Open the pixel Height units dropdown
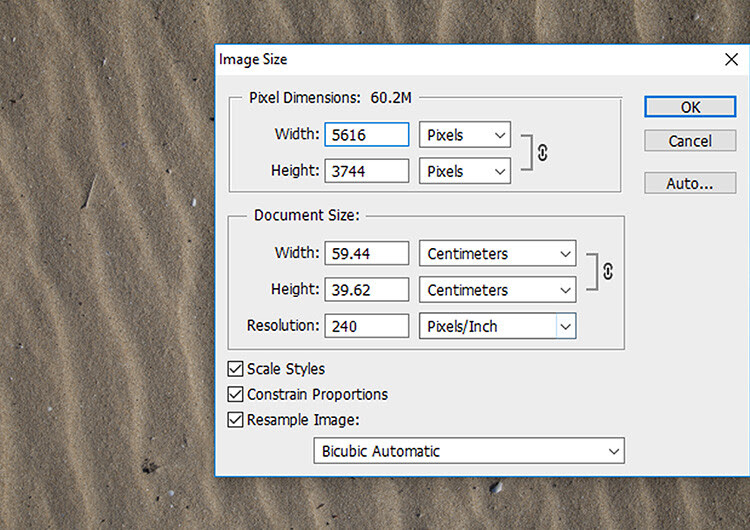The height and width of the screenshot is (530, 750). click(x=465, y=171)
